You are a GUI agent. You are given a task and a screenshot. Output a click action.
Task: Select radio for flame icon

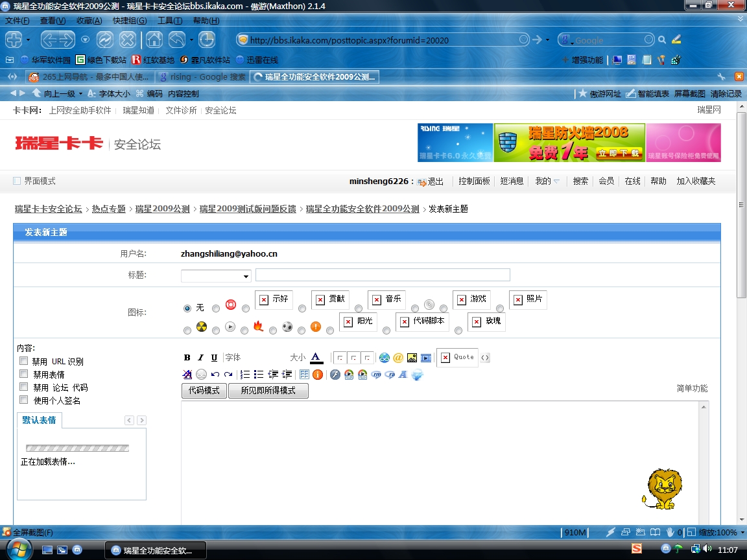coord(244,330)
